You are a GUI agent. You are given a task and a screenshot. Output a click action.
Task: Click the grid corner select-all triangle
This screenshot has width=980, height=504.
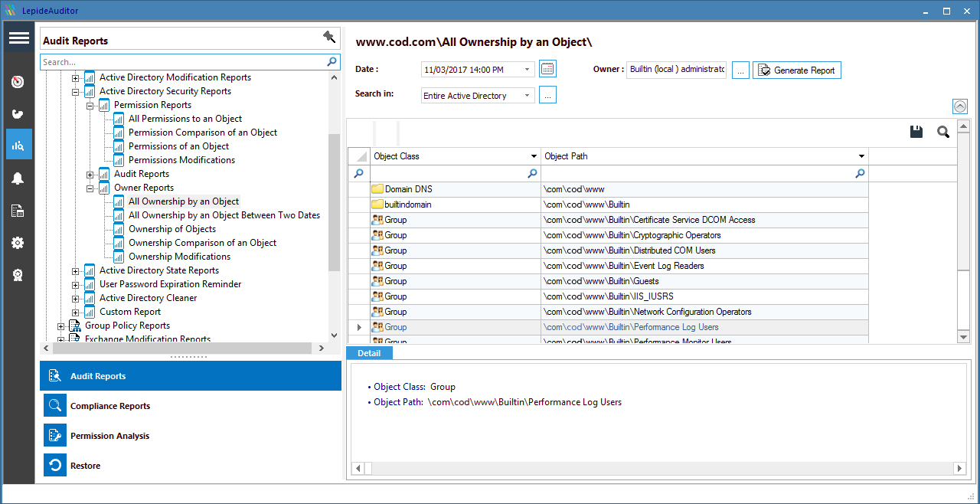click(361, 157)
